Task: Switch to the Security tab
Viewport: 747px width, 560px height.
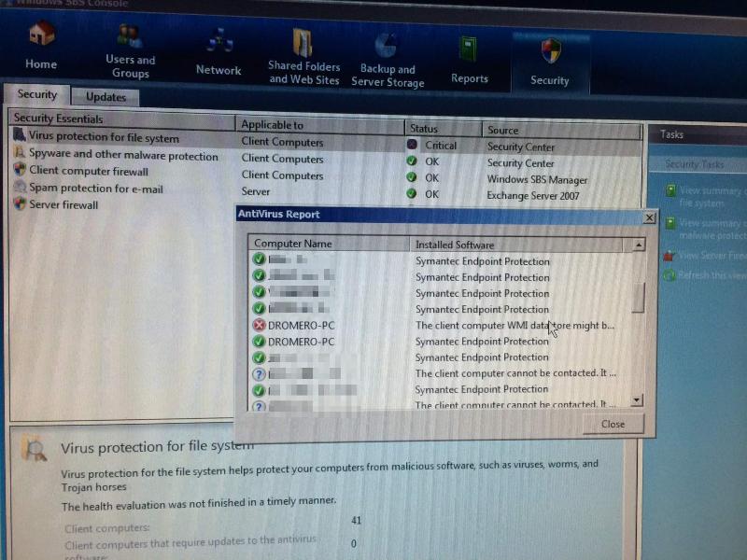Action: pos(37,94)
